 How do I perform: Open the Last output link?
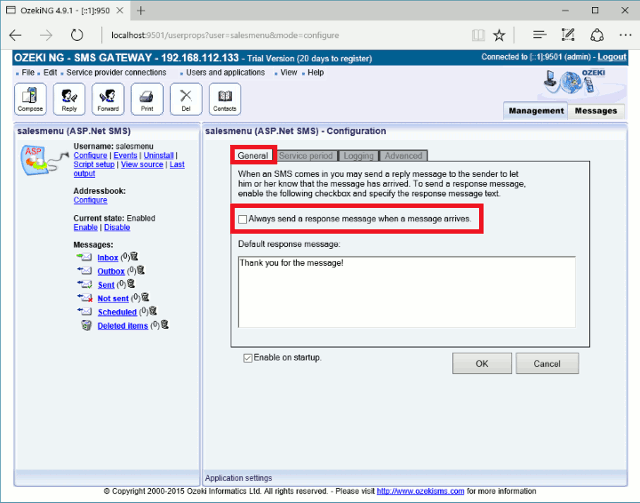point(177,164)
